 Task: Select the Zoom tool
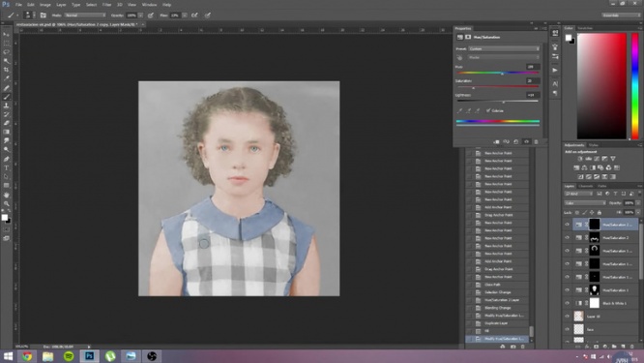click(6, 203)
